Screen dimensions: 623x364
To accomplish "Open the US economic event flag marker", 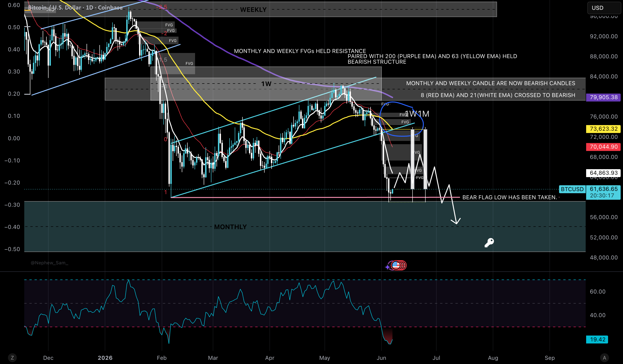I will point(396,265).
